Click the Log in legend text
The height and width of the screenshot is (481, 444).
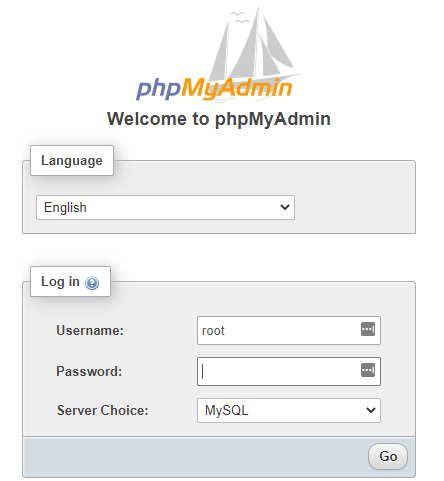[60, 282]
